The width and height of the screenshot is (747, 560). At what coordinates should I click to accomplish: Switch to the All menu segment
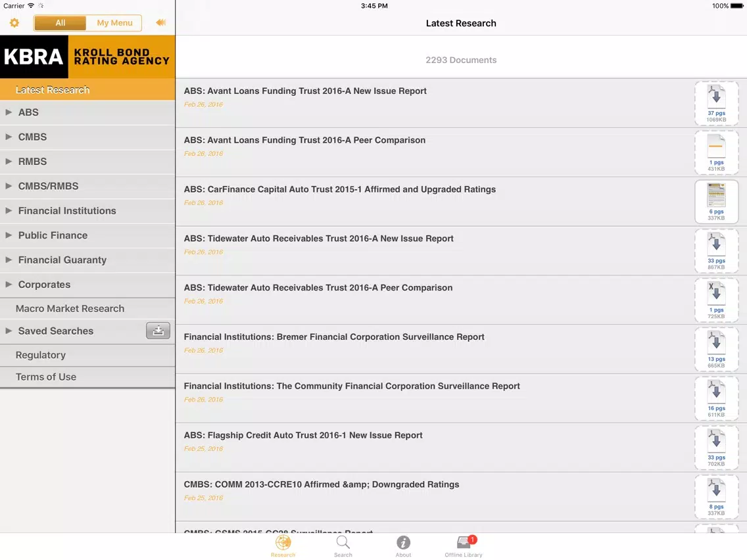tap(60, 23)
